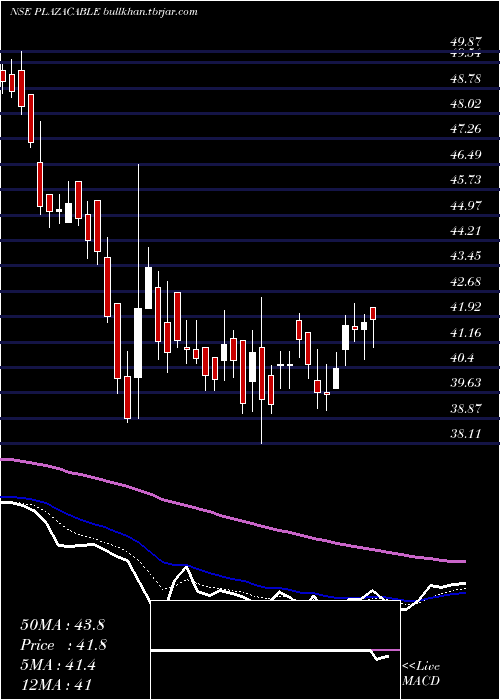Click the 39.63 price level label
The height and width of the screenshot is (700, 500).
466,383
